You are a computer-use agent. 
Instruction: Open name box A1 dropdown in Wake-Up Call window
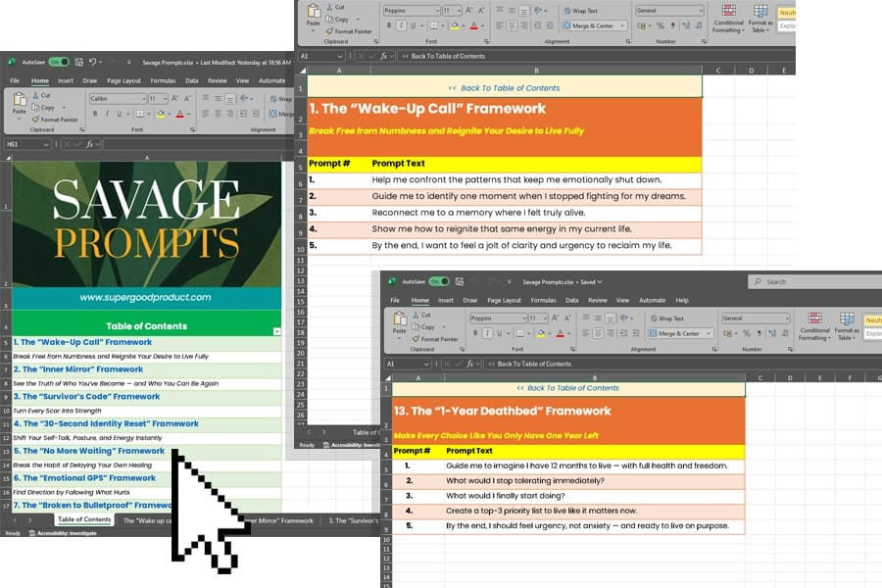[340, 56]
